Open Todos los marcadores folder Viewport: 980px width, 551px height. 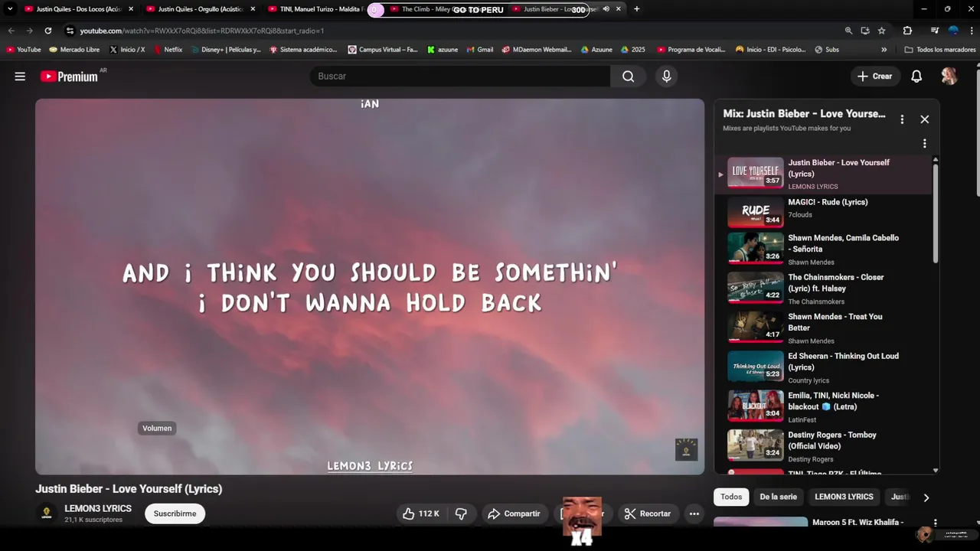(x=939, y=50)
